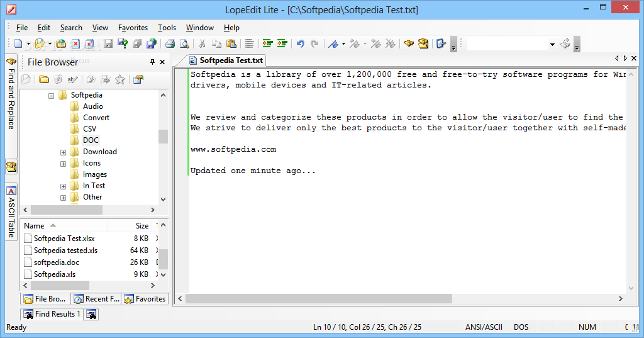
Task: Open the Tools menu
Action: point(167,28)
